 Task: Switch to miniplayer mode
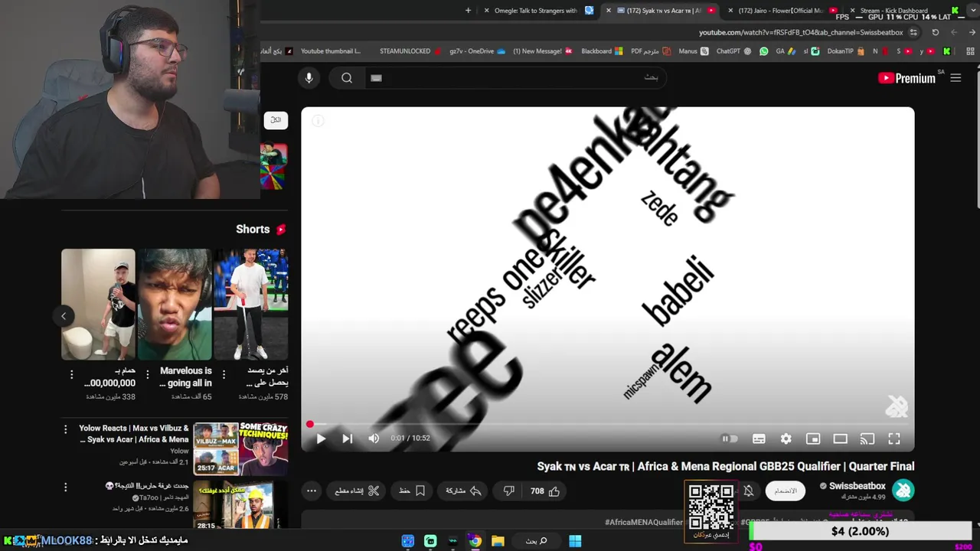click(813, 439)
